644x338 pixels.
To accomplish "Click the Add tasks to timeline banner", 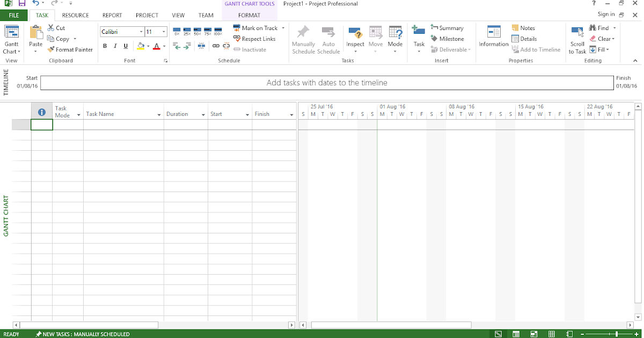I will pyautogui.click(x=326, y=83).
